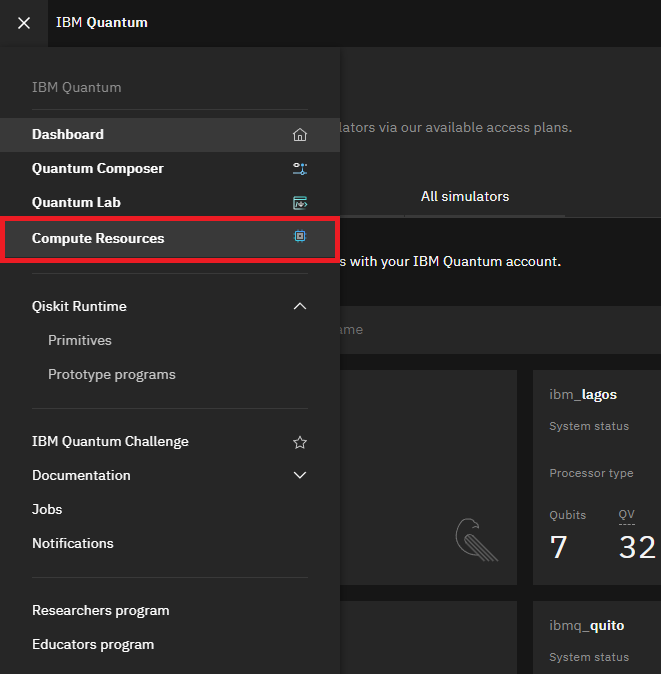The image size is (661, 674).
Task: Open the Jobs page
Action: [47, 510]
